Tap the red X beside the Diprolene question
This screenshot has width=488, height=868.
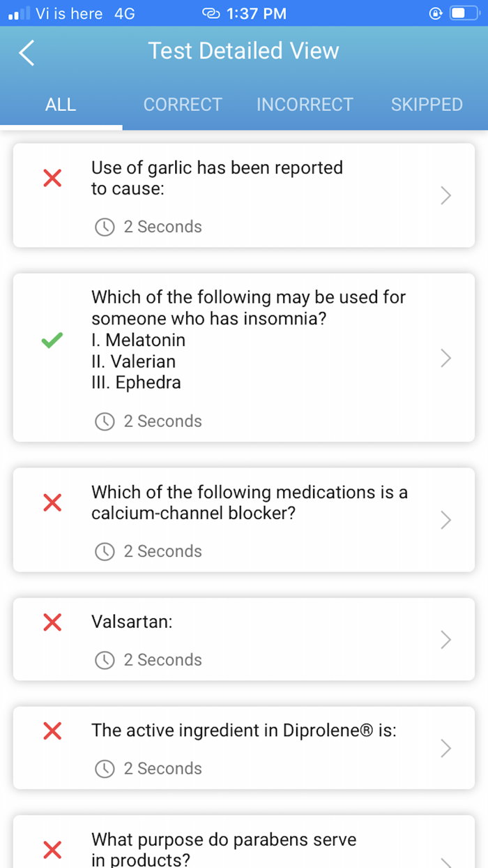pos(52,731)
